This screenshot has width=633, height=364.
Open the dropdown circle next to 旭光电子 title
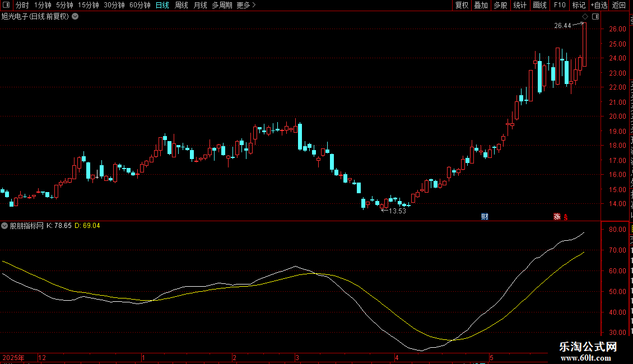click(75, 17)
